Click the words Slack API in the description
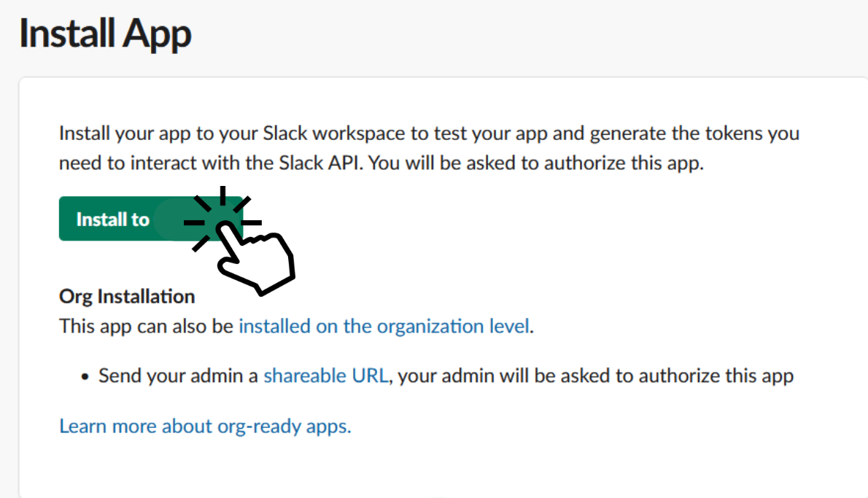868x498 pixels. pos(328,163)
